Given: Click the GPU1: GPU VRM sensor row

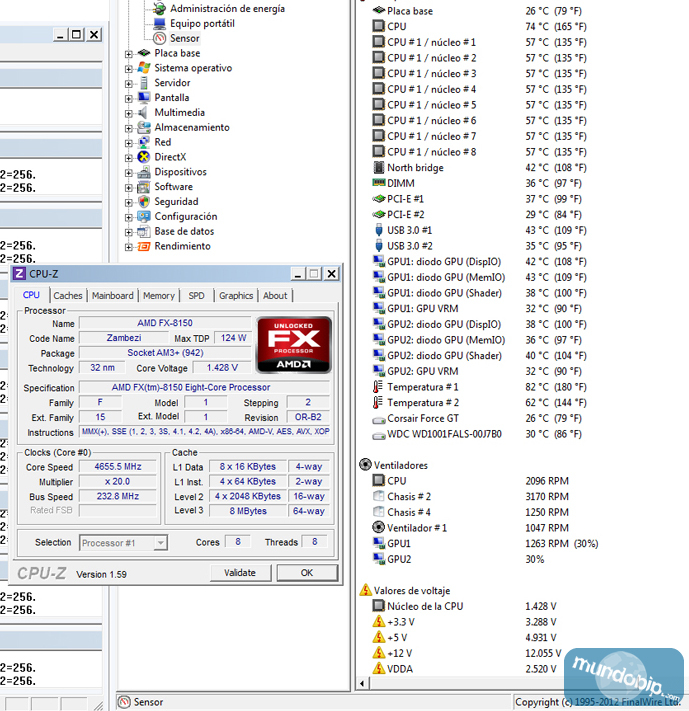Looking at the screenshot, I should click(479, 308).
